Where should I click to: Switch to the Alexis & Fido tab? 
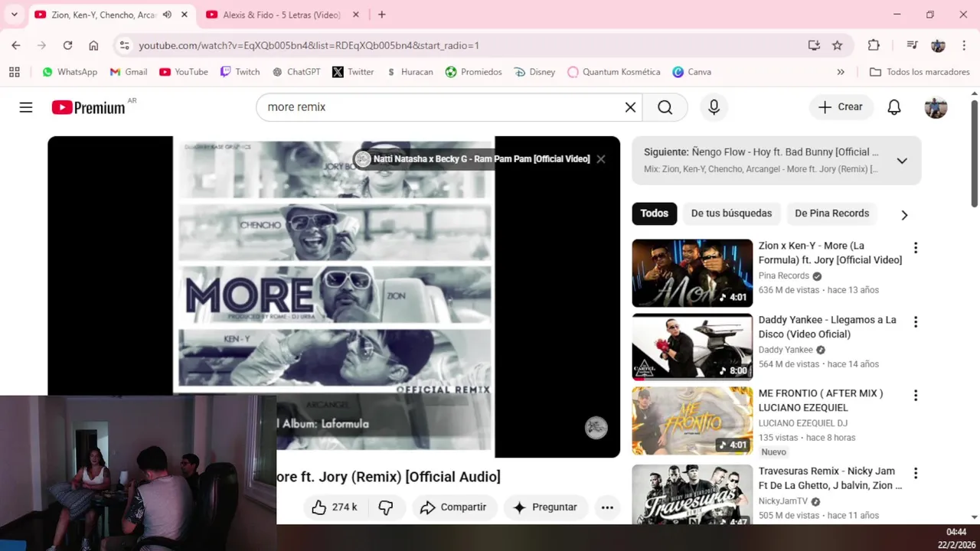(x=282, y=15)
